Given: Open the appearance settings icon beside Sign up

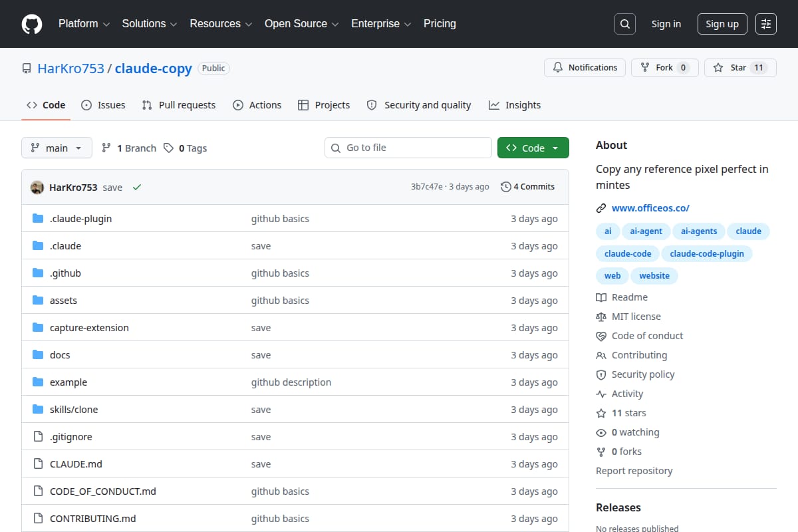Looking at the screenshot, I should [x=766, y=24].
